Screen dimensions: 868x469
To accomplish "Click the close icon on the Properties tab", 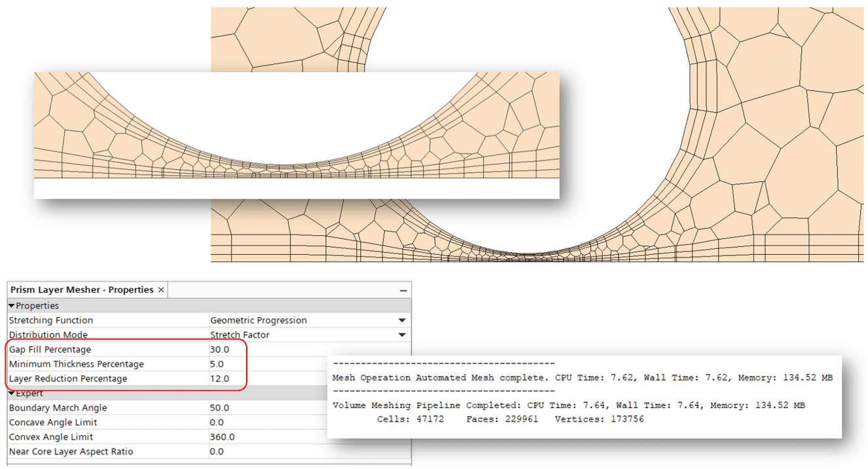I will pos(161,289).
